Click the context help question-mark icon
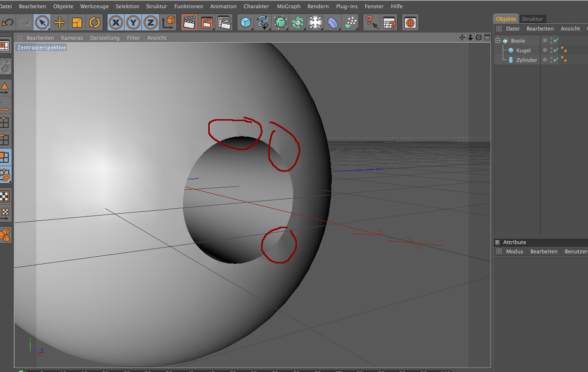The image size is (588, 372). 371,22
